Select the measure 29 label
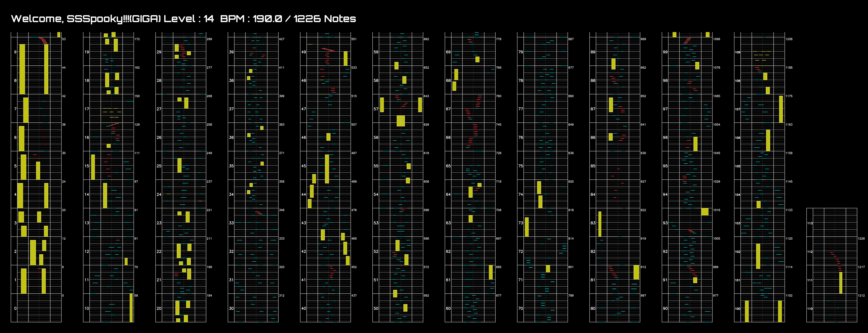This screenshot has width=868, height=333. [159, 52]
